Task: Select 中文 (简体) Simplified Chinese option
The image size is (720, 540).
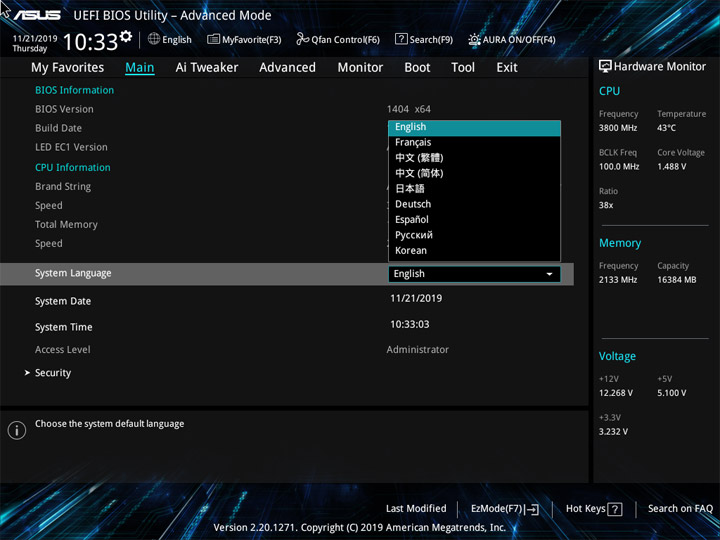Action: (x=474, y=174)
